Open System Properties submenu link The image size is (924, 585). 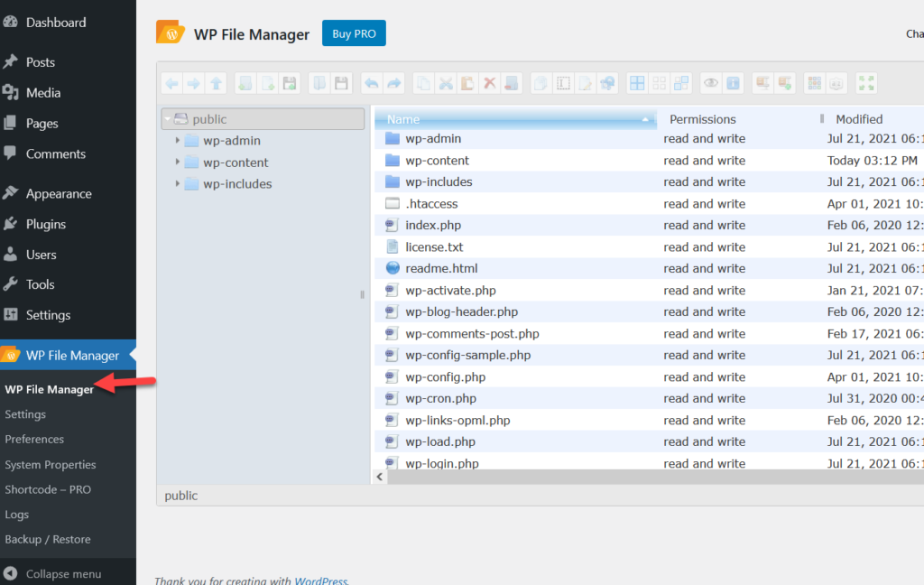pyautogui.click(x=51, y=465)
